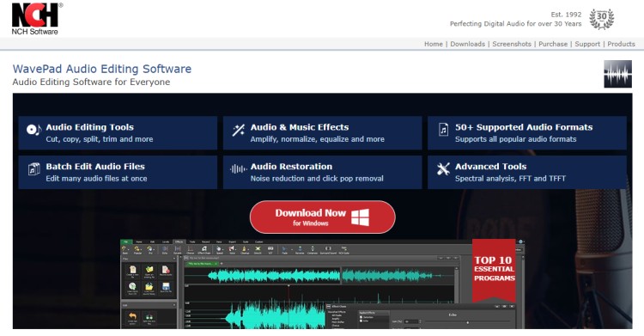Open the Audio Restoration feature tile
The width and height of the screenshot is (644, 336).
tap(322, 173)
